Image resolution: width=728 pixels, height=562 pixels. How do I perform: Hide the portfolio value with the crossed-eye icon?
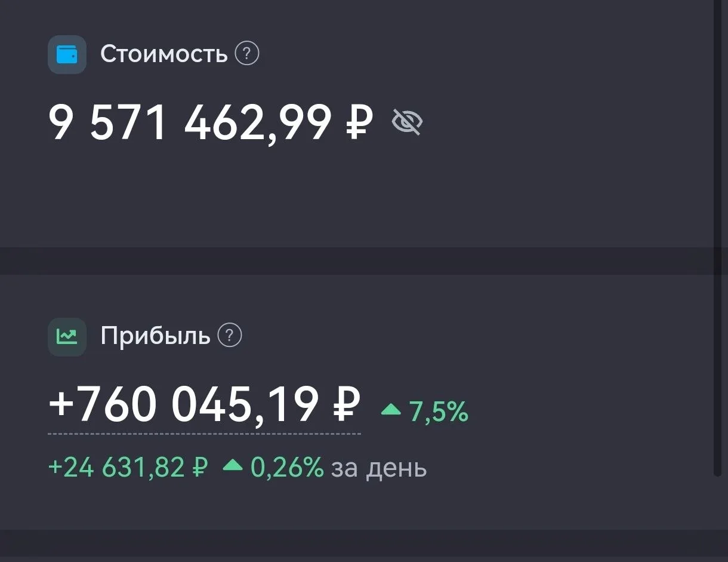[407, 122]
